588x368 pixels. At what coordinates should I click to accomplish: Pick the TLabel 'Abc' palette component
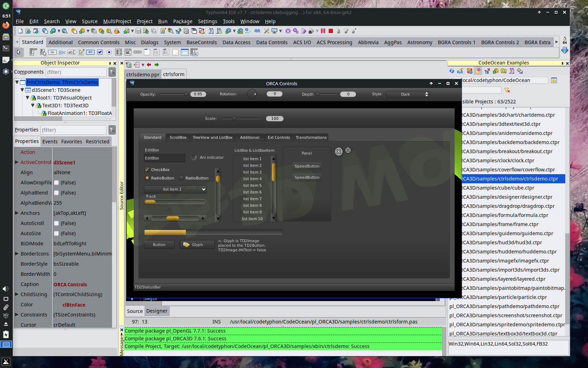(x=62, y=52)
